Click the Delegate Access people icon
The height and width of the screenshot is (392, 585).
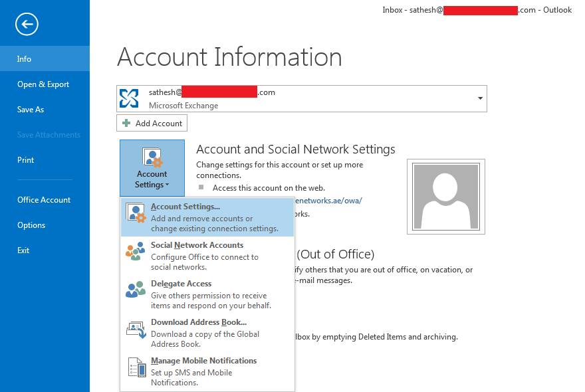[136, 290]
